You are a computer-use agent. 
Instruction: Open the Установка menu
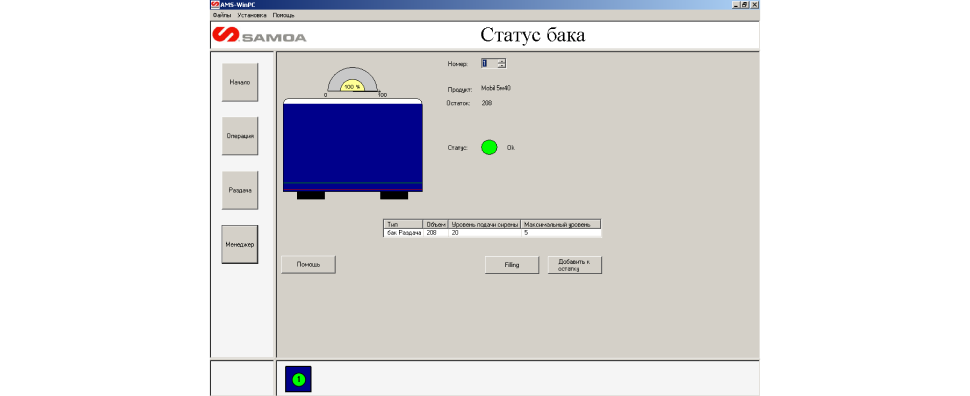tap(252, 15)
